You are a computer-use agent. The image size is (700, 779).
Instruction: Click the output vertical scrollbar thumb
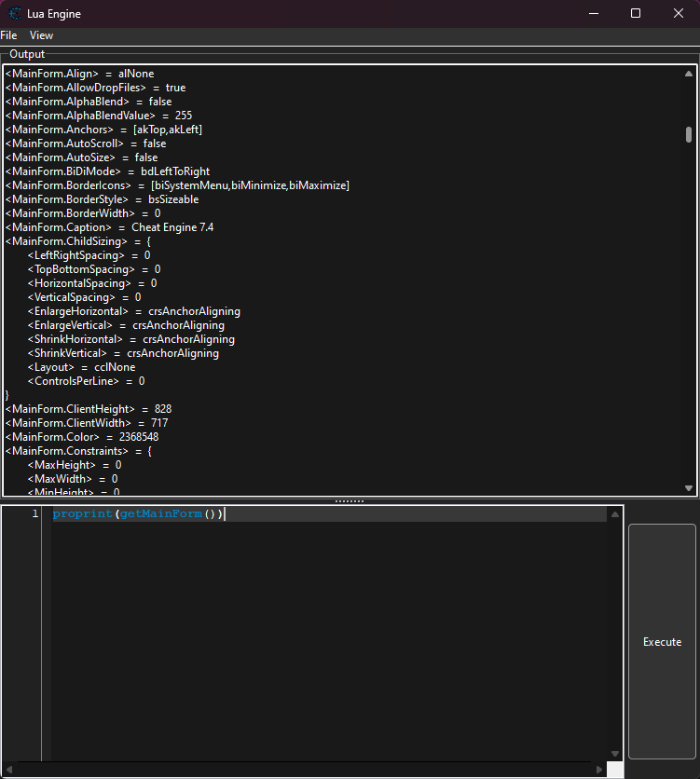click(689, 134)
